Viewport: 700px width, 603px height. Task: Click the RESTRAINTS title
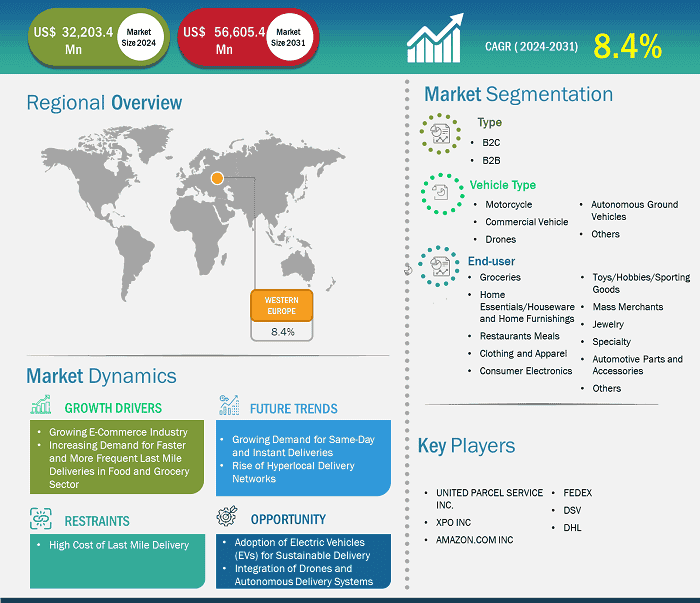(x=97, y=521)
